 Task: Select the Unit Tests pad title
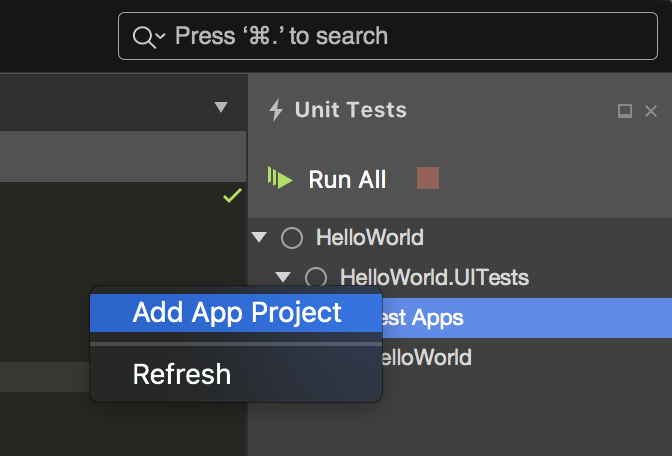click(x=351, y=110)
